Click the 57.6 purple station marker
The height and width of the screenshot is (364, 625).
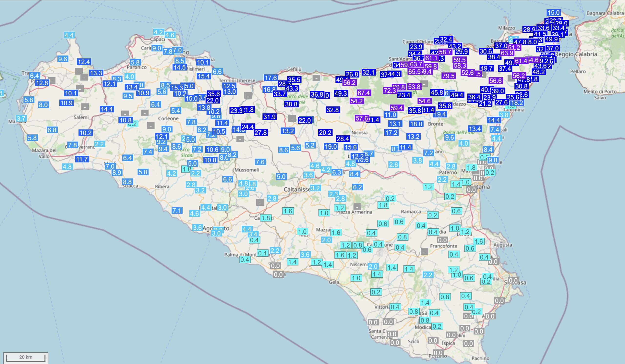coord(362,118)
